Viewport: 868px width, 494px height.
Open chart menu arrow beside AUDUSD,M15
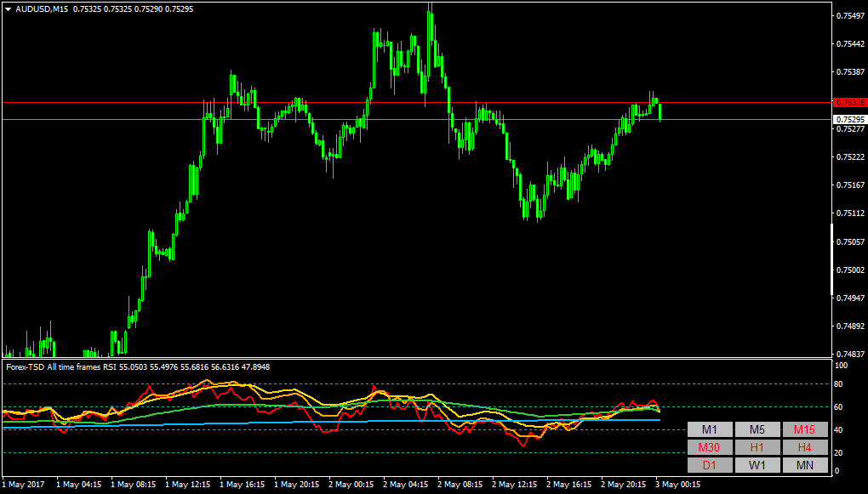[8, 9]
